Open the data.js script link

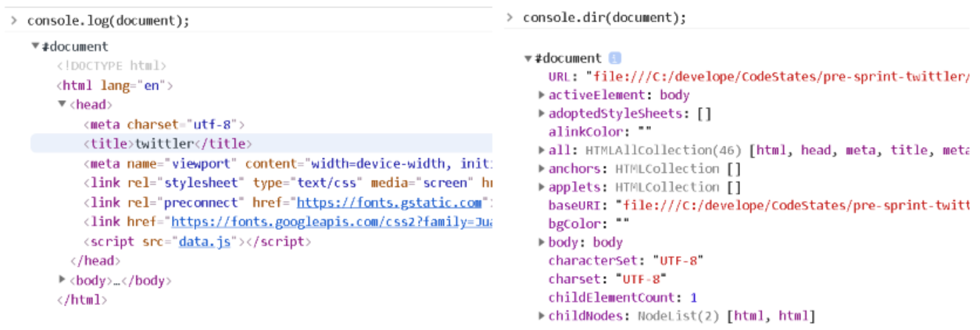coord(205,242)
